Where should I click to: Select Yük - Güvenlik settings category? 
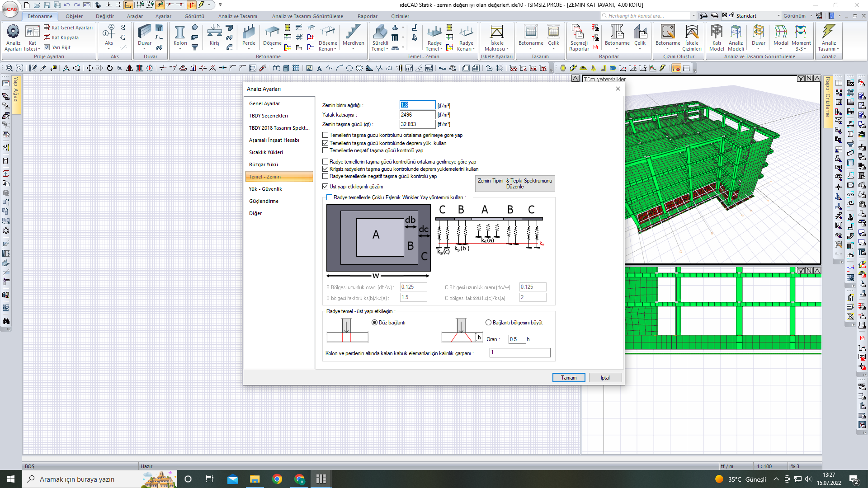265,189
